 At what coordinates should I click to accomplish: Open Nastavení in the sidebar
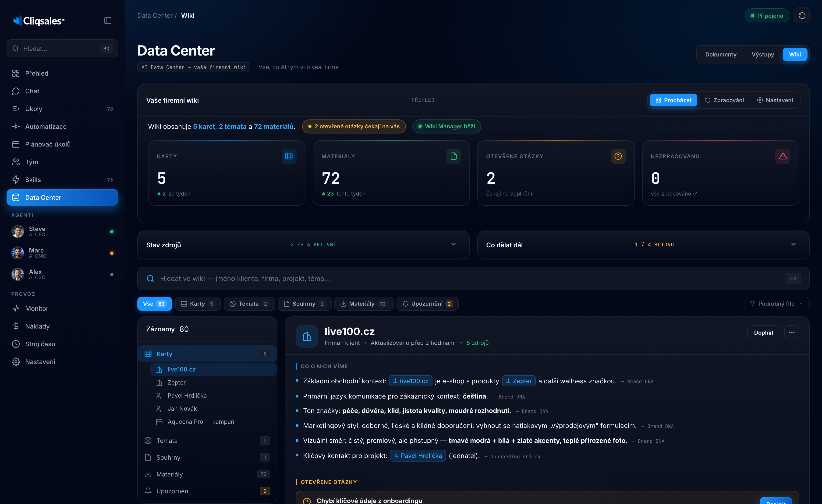pyautogui.click(x=62, y=362)
